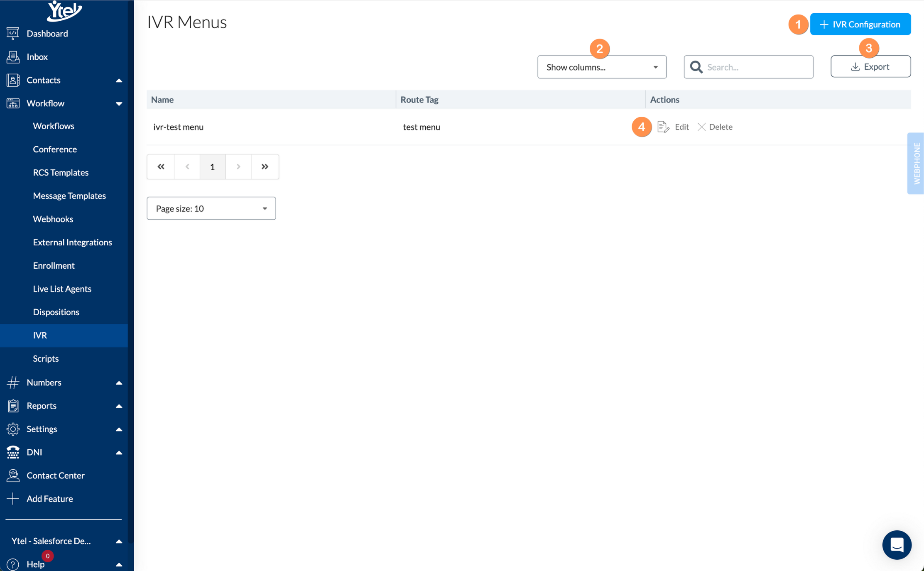Click the DNI telephone icon
This screenshot has height=571, width=924.
[13, 452]
